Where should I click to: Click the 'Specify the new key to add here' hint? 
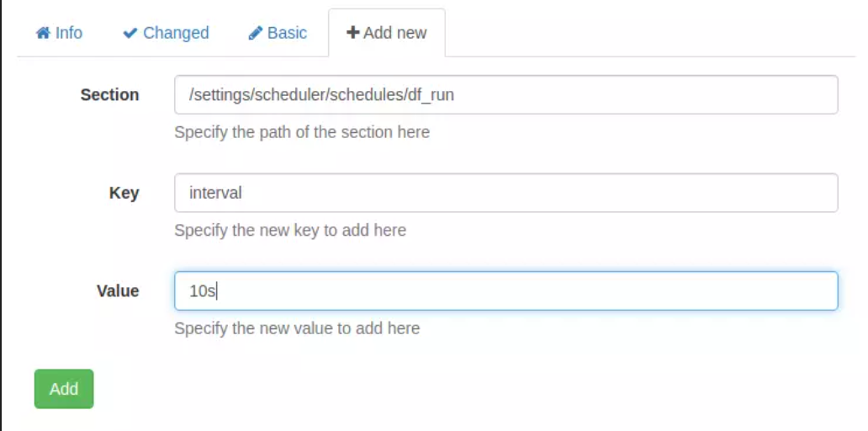(290, 230)
